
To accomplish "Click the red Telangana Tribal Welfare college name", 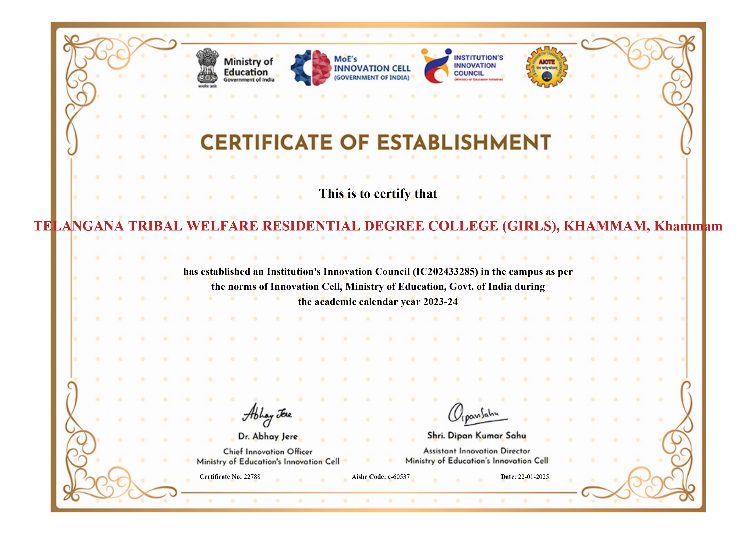I will pos(378,226).
